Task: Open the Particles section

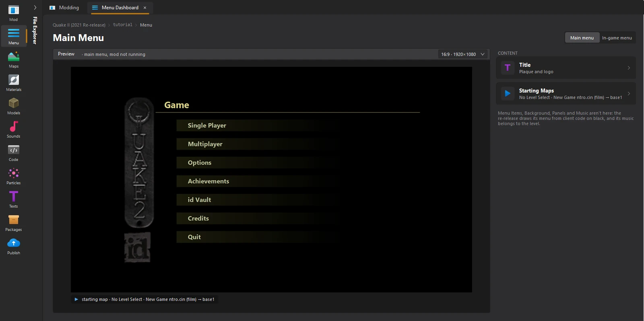Action: point(14,177)
